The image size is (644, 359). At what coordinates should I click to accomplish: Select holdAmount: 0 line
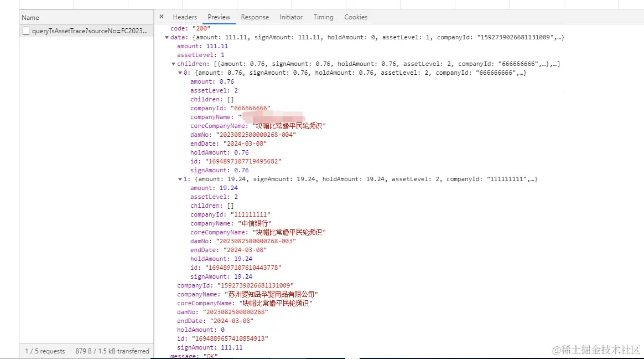point(201,330)
